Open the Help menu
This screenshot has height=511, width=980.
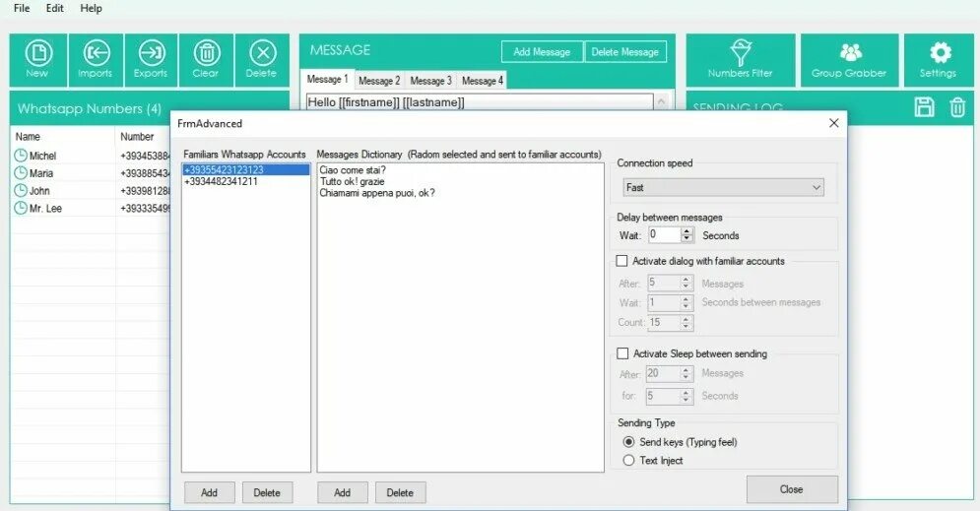click(92, 8)
